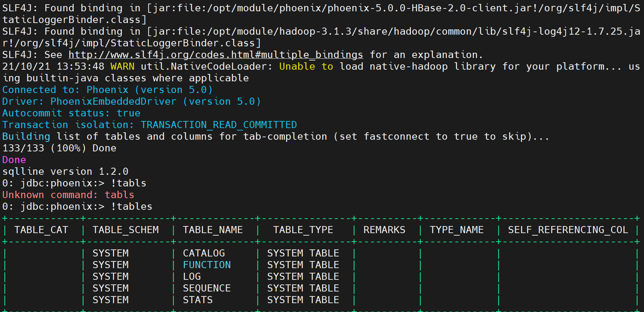Click the TABLE_SCHEM column header
The height and width of the screenshot is (312, 644).
click(x=125, y=230)
